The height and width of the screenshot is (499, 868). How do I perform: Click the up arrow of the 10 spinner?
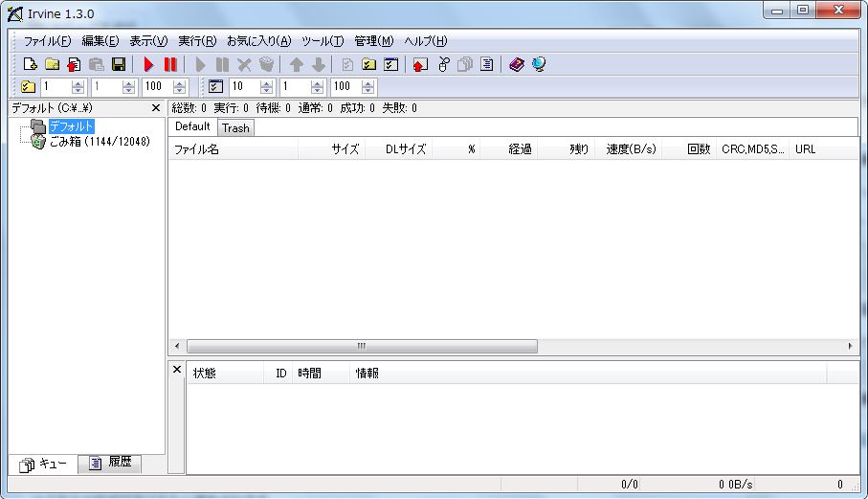pos(266,83)
